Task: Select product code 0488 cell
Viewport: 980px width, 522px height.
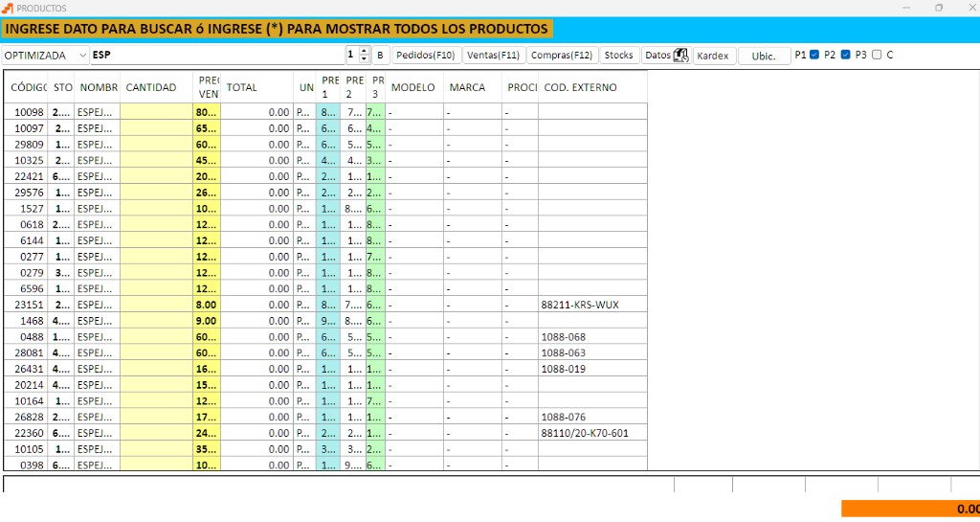Action: tap(26, 337)
